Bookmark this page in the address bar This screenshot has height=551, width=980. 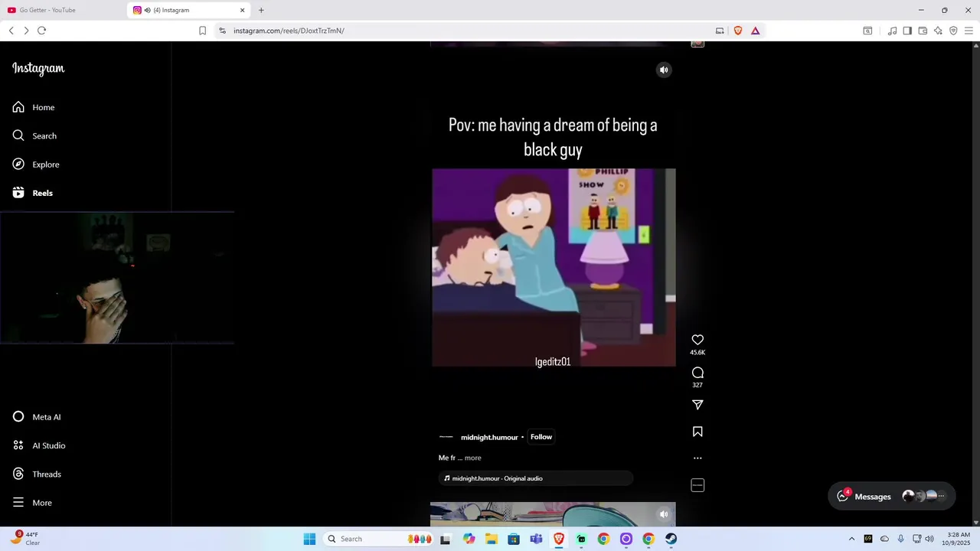(202, 31)
